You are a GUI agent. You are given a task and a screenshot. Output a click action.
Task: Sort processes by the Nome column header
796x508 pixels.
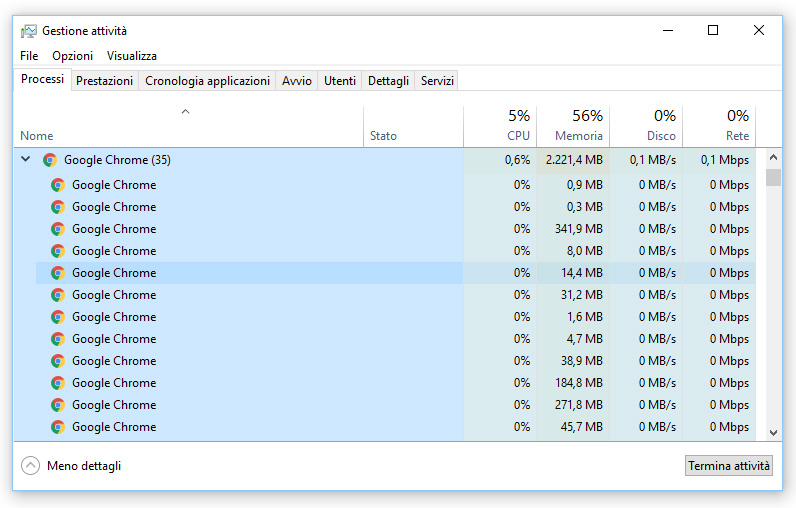(x=37, y=136)
